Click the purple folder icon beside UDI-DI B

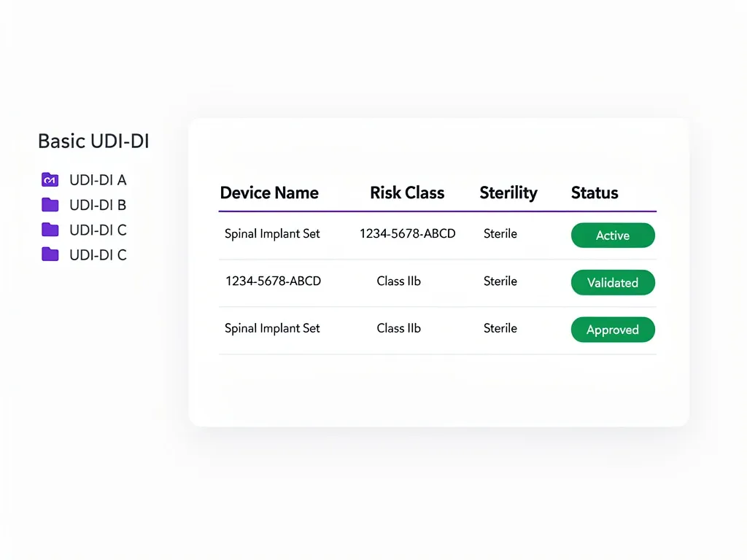[x=50, y=205]
